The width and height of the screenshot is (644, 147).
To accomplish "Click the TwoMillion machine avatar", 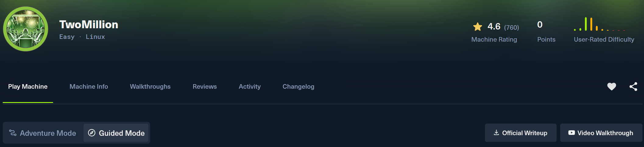I will (26, 29).
